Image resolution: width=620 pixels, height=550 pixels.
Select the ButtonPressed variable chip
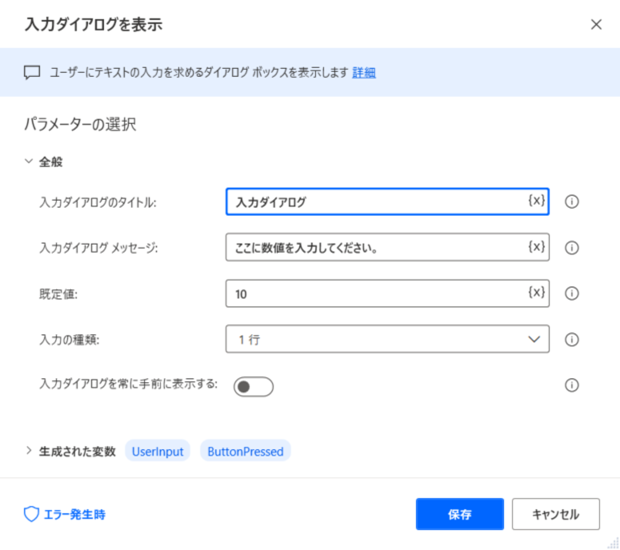click(x=245, y=451)
